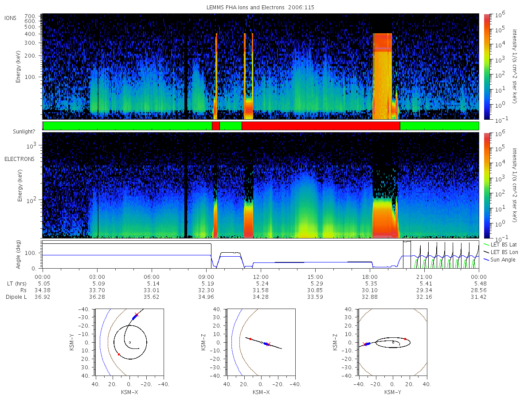This screenshot has width=532, height=399.
Task: Click the wide orange ion burst near 18:30
Action: pos(383,75)
